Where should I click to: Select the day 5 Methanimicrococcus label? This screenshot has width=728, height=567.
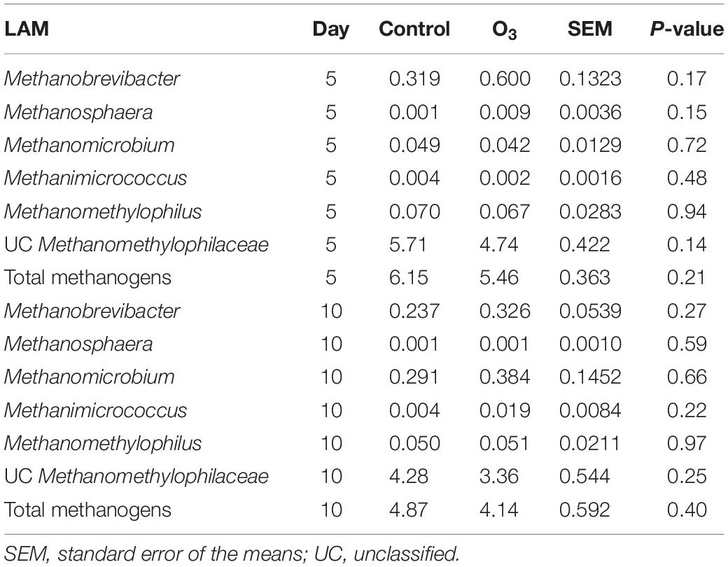coord(96,178)
